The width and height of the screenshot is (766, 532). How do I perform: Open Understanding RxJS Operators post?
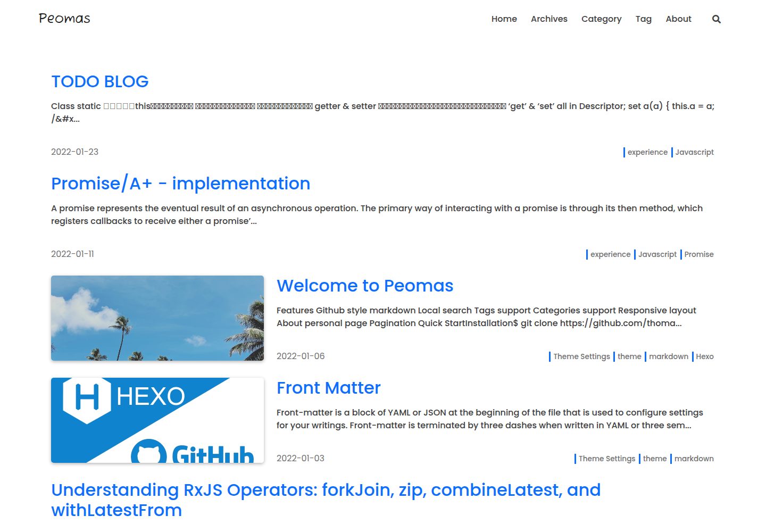326,500
